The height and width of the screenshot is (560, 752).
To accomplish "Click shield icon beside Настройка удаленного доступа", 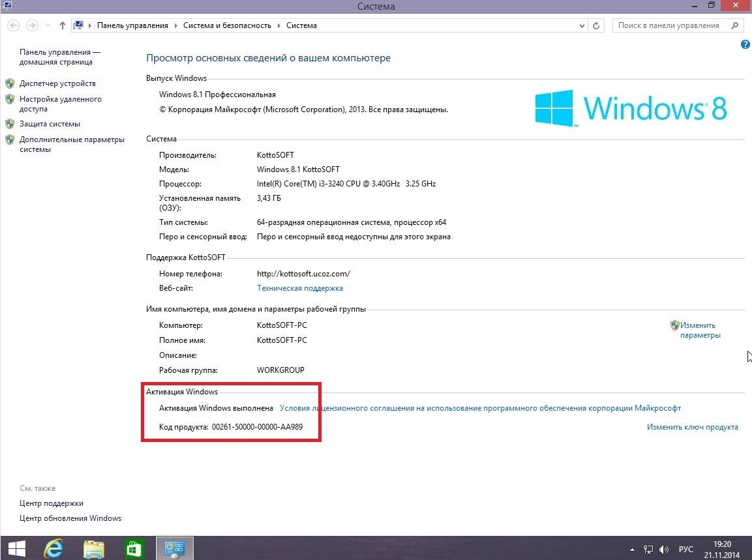I will coord(10,99).
